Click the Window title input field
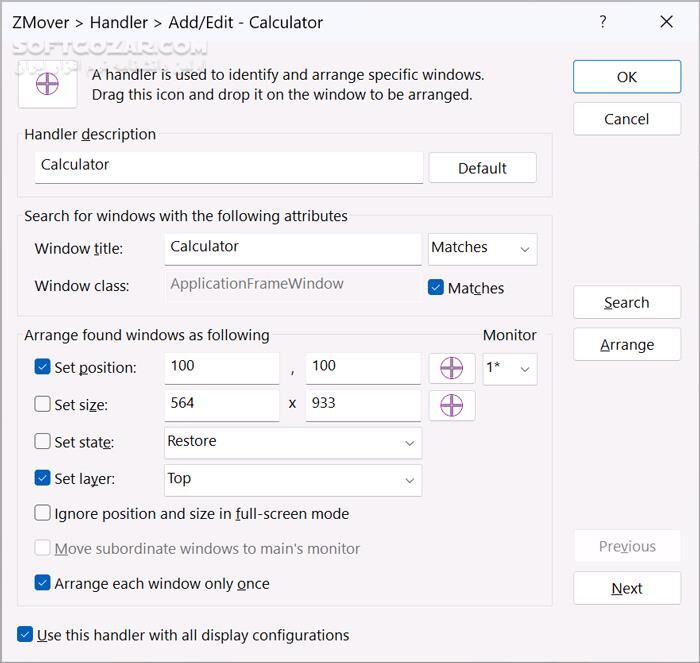700x663 pixels. coord(292,248)
